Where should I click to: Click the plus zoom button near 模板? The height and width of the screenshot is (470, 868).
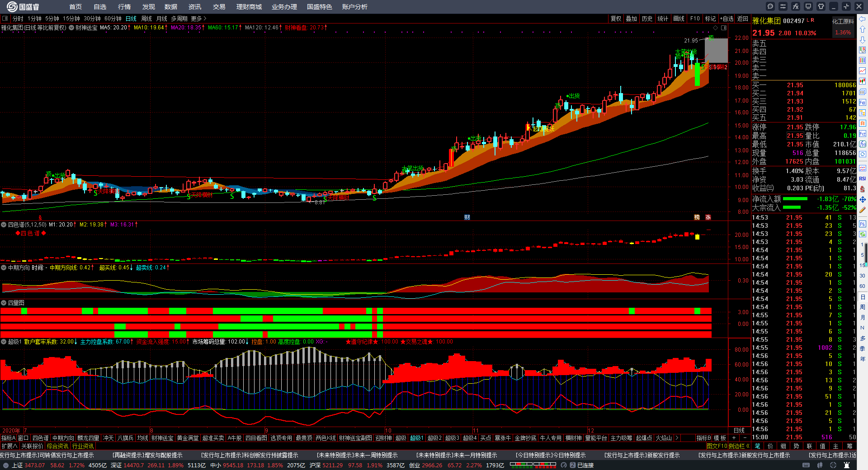(734, 438)
